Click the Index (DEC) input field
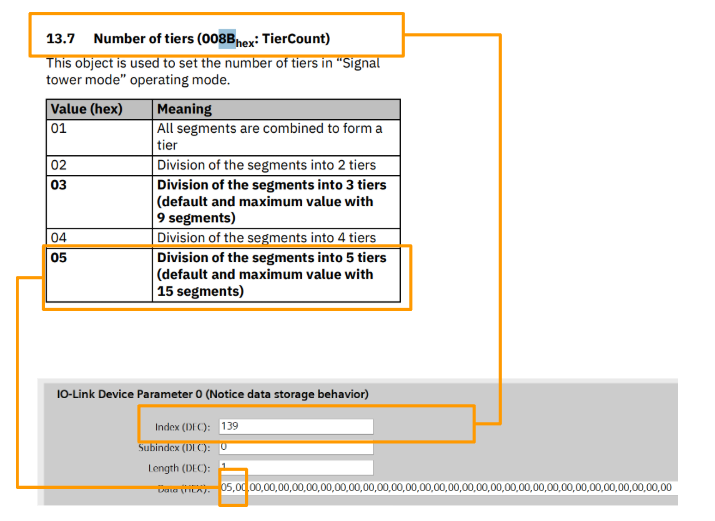This screenshot has height=521, width=715. (295, 427)
